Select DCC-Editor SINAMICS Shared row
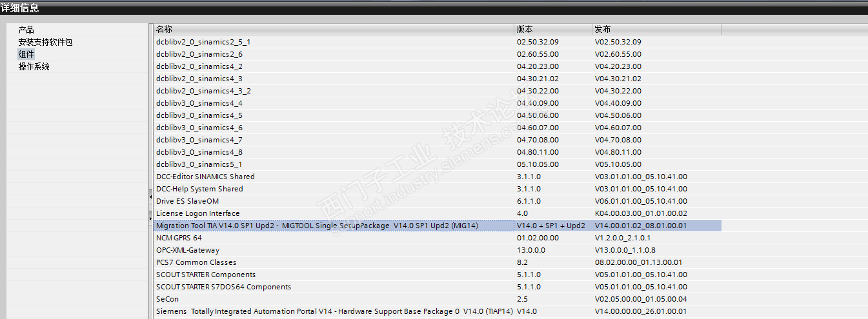The image size is (868, 319). [x=438, y=177]
